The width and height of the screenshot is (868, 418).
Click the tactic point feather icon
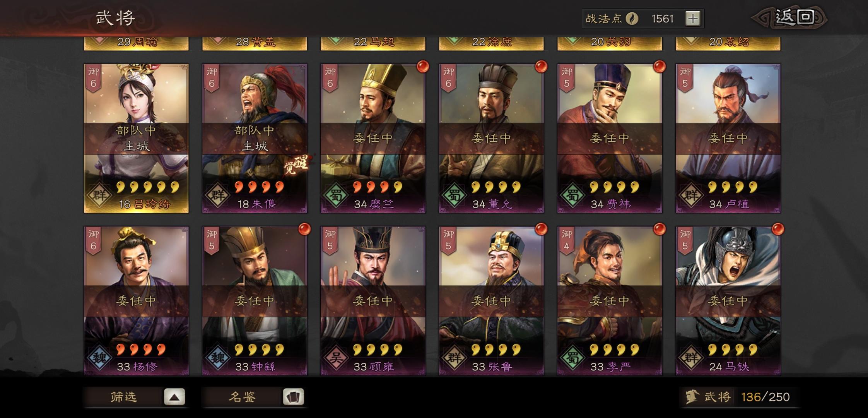click(x=632, y=19)
